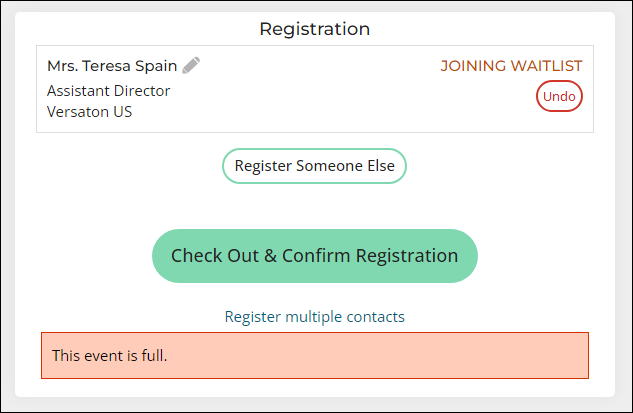Remove Teresa Spain from waitlist using Undo

(x=559, y=96)
